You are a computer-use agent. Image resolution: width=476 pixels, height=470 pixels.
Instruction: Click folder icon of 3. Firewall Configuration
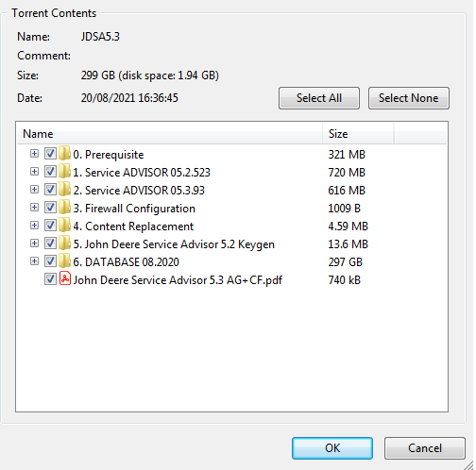(x=64, y=208)
